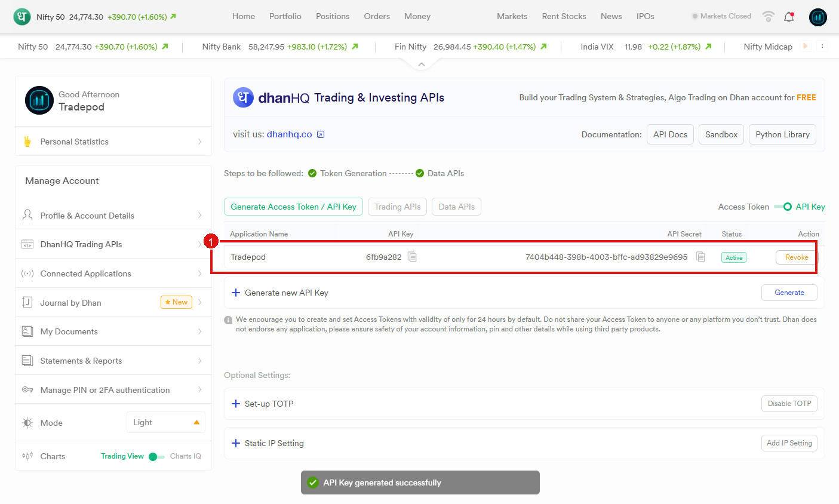Image resolution: width=839 pixels, height=504 pixels.
Task: Click Nifty Bank ticker in index bar
Action: pyautogui.click(x=280, y=47)
